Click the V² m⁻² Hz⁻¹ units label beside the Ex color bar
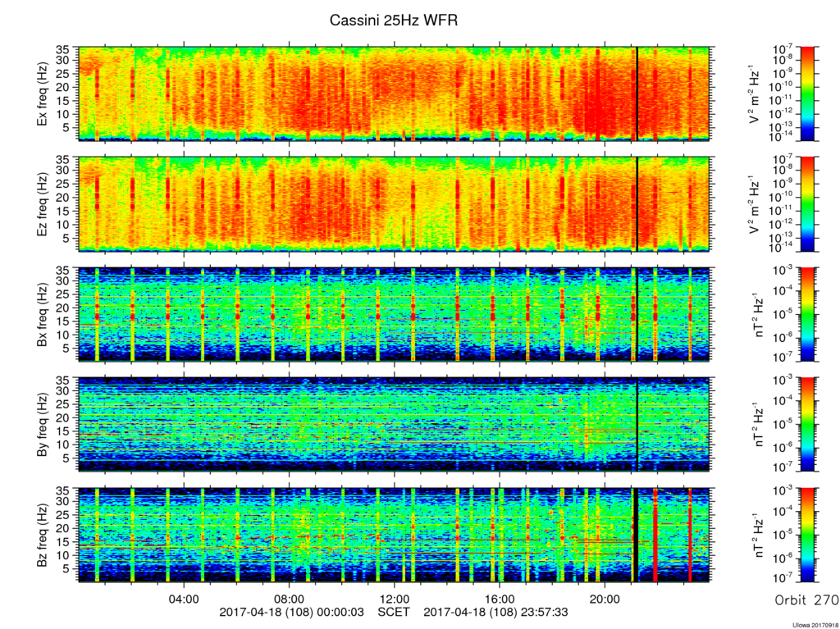Screen dimensions: 840x629 pos(755,94)
